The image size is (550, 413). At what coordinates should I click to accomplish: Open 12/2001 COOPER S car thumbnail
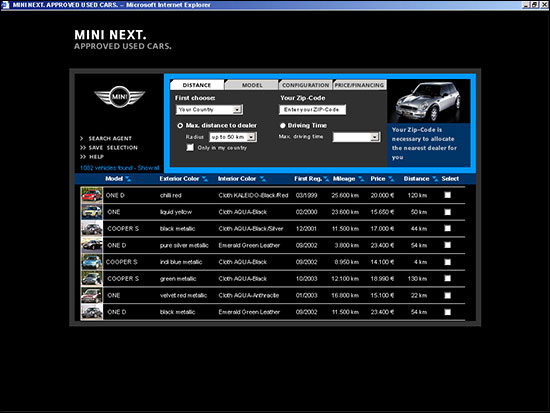click(92, 228)
